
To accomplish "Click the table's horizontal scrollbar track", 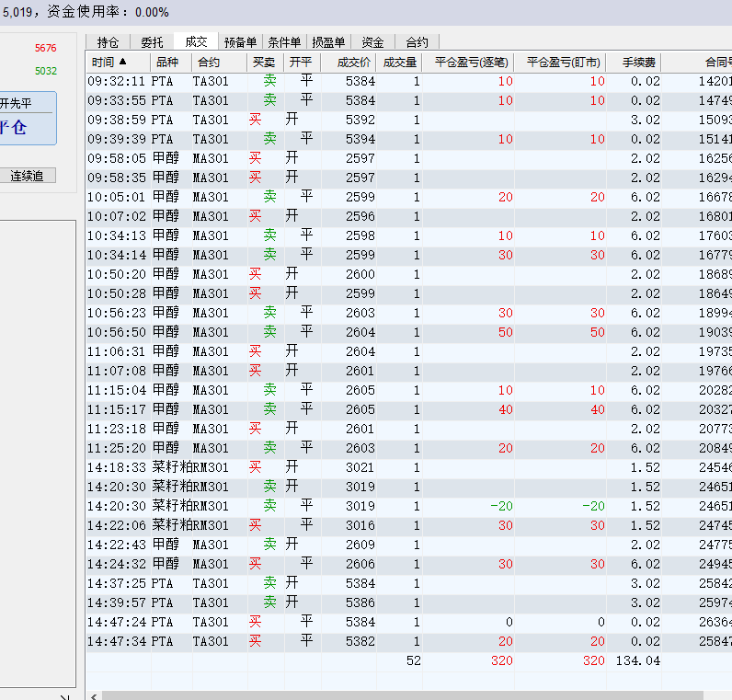I will (x=403, y=695).
